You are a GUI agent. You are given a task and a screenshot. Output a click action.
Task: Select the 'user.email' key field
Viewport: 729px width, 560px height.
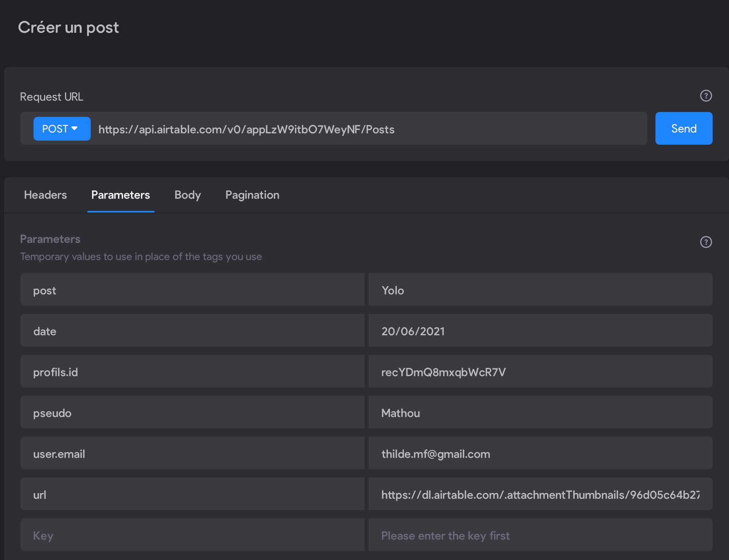[192, 453]
